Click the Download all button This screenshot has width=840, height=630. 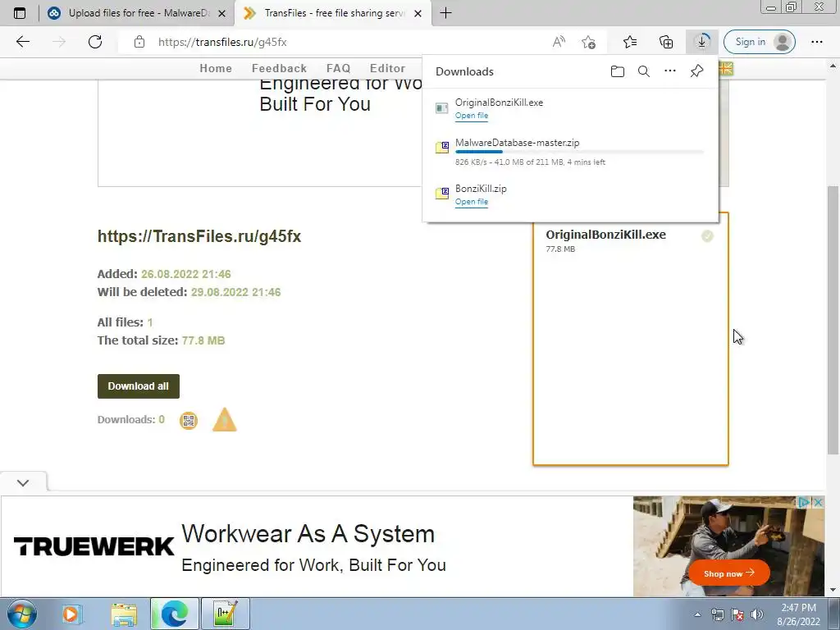[x=138, y=386]
